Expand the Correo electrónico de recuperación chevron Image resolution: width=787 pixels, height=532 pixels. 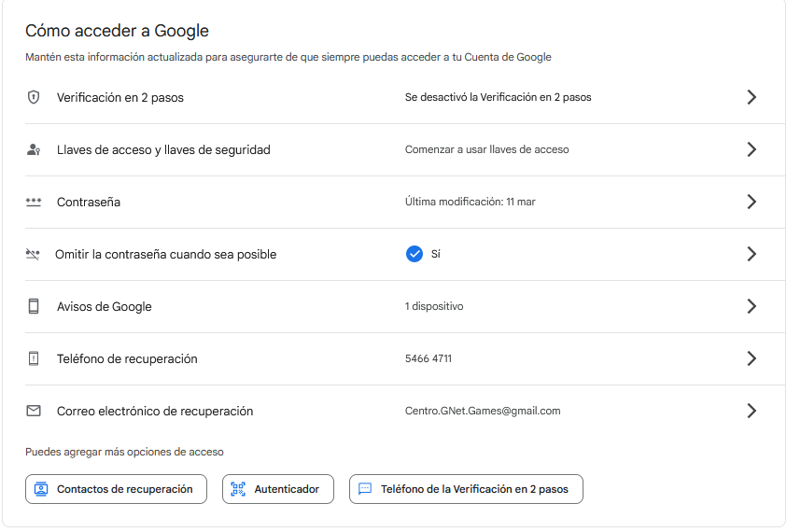tap(752, 411)
